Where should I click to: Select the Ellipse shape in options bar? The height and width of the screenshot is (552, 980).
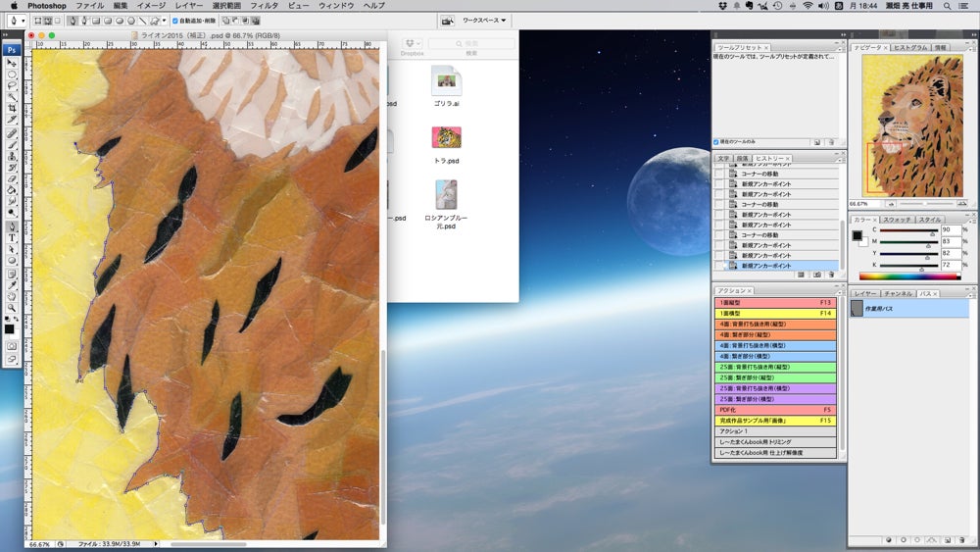click(x=119, y=20)
